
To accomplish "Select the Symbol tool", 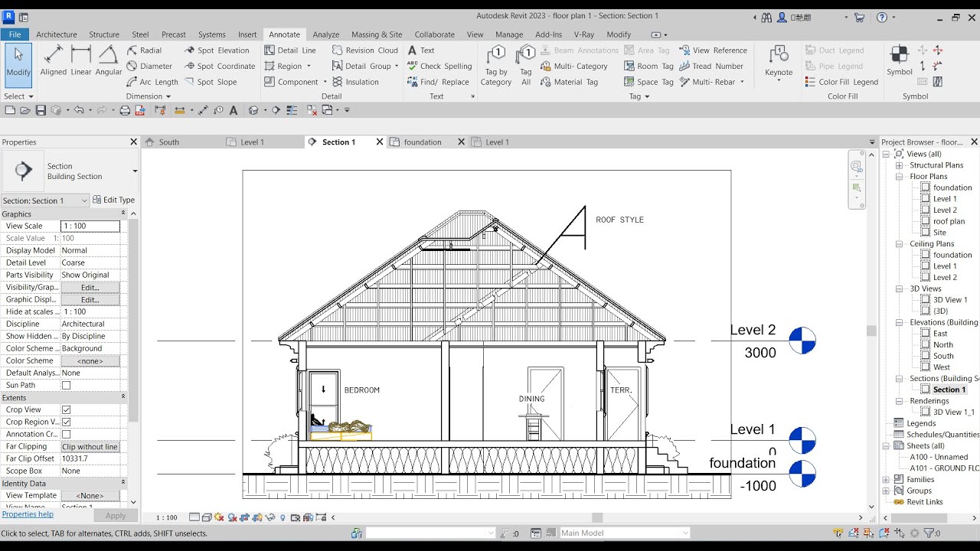I will [900, 61].
